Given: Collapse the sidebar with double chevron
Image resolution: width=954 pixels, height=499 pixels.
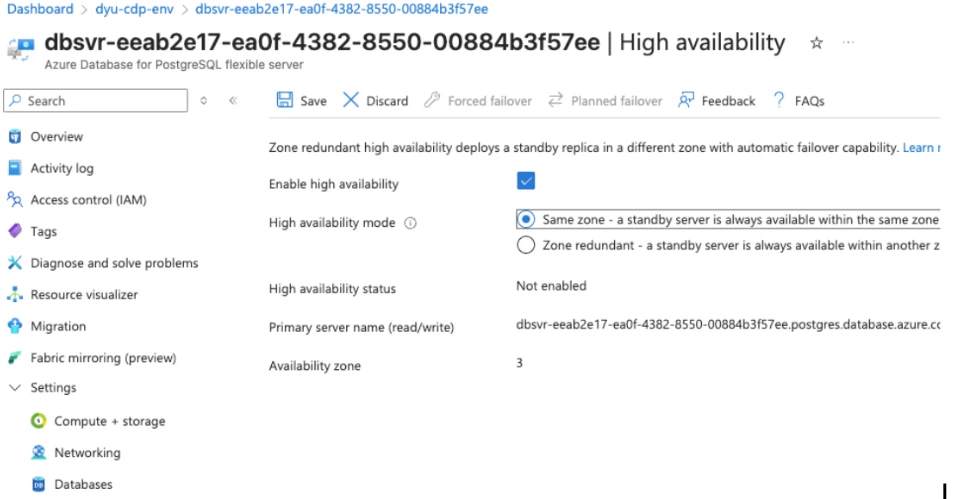Looking at the screenshot, I should [x=233, y=101].
